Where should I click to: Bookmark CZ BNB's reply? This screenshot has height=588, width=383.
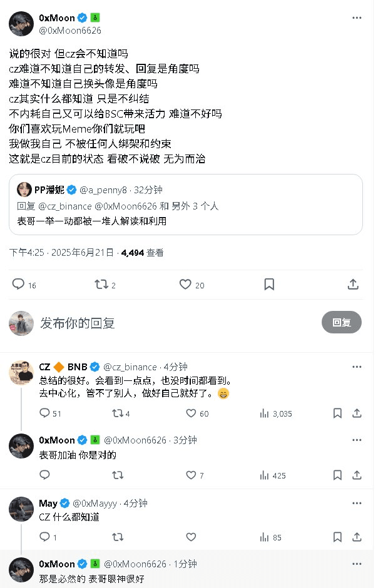tap(338, 413)
